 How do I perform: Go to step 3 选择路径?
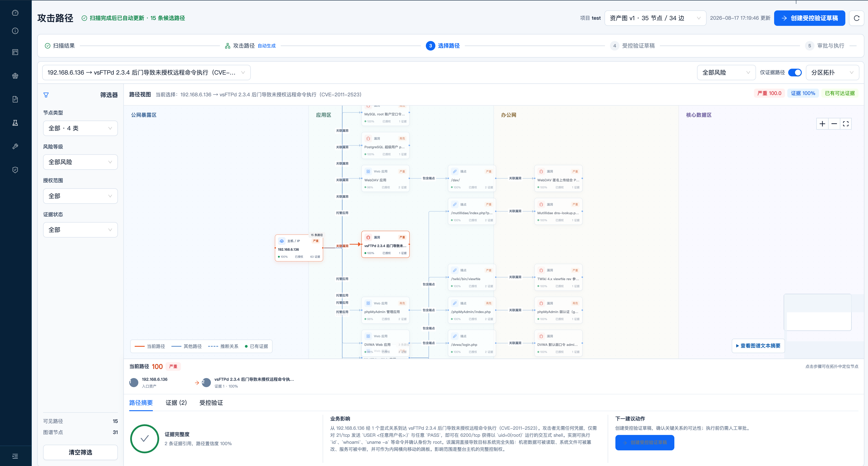tap(443, 46)
